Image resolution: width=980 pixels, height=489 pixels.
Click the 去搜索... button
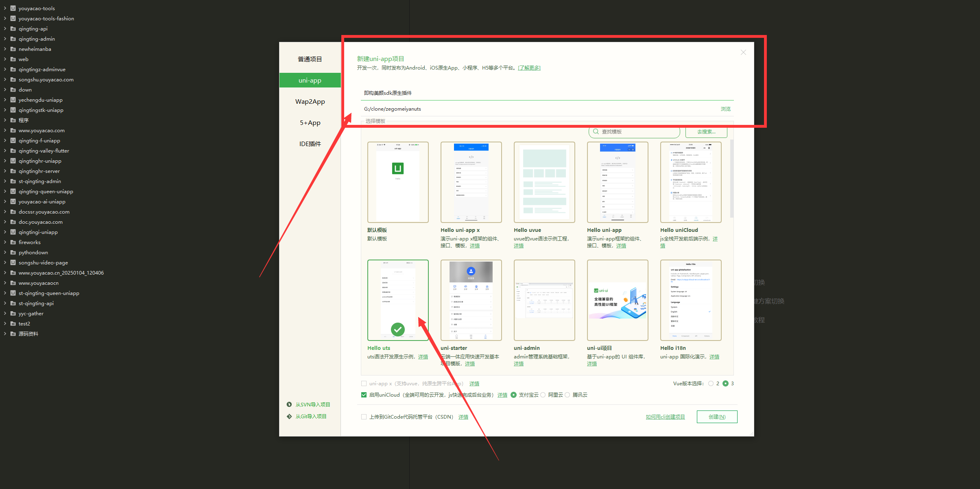coord(706,131)
